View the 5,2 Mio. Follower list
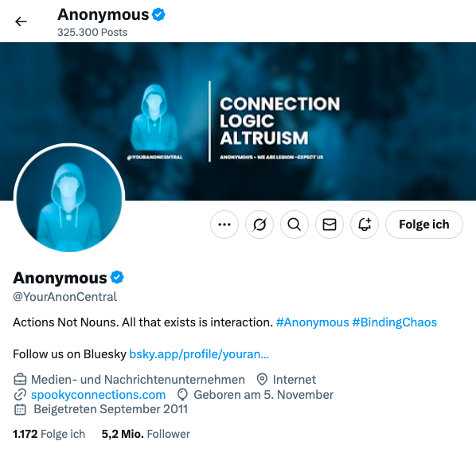The width and height of the screenshot is (476, 449). click(x=146, y=434)
